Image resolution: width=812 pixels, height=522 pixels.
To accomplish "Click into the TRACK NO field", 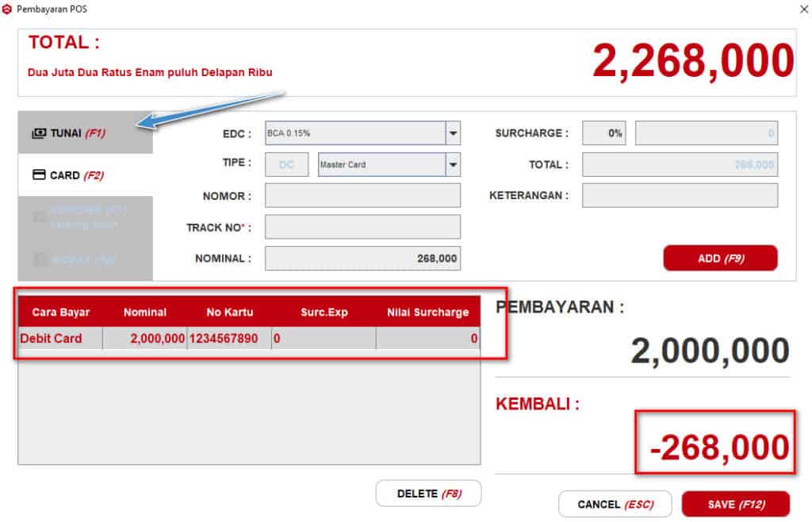I will [x=362, y=227].
